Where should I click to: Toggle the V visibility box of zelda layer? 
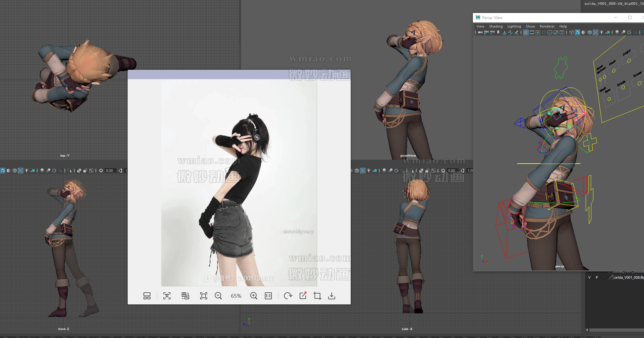pos(589,277)
